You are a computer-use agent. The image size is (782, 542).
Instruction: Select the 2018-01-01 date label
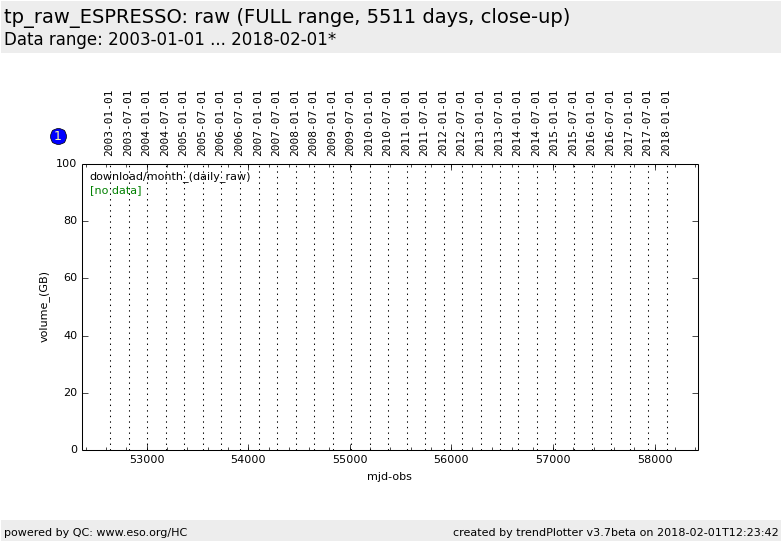coord(666,123)
